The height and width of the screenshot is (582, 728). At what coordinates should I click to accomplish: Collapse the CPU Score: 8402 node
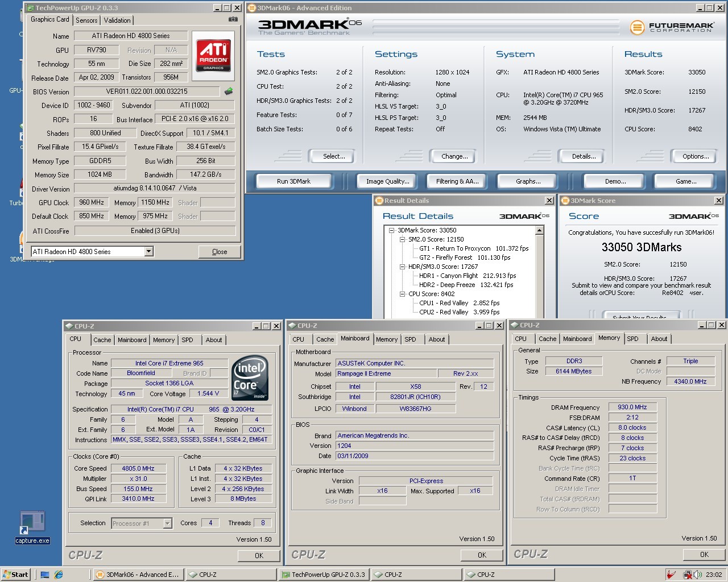(x=402, y=294)
